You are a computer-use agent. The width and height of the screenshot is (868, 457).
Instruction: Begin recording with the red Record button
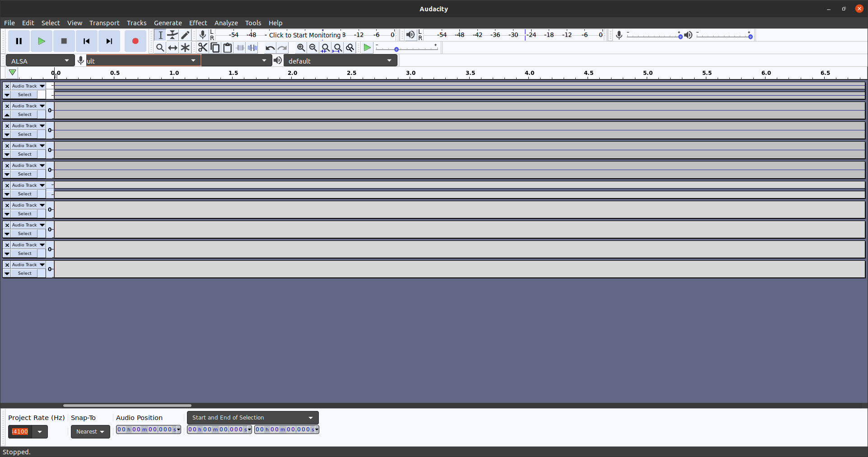click(x=135, y=41)
